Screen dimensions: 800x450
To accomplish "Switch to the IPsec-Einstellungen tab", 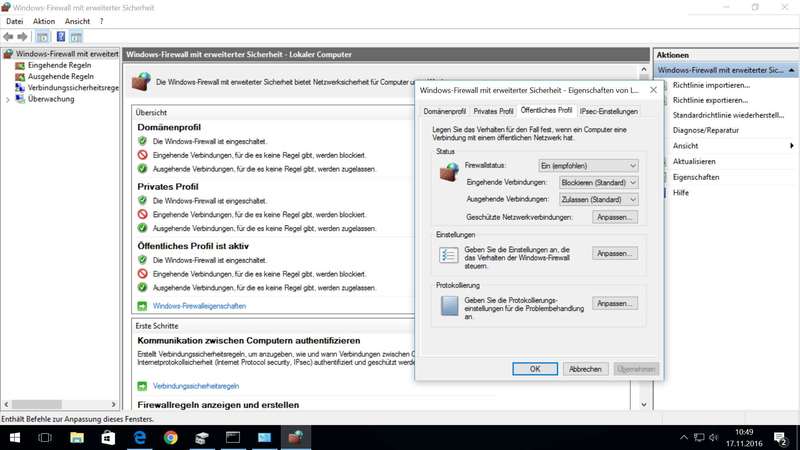I will point(608,111).
